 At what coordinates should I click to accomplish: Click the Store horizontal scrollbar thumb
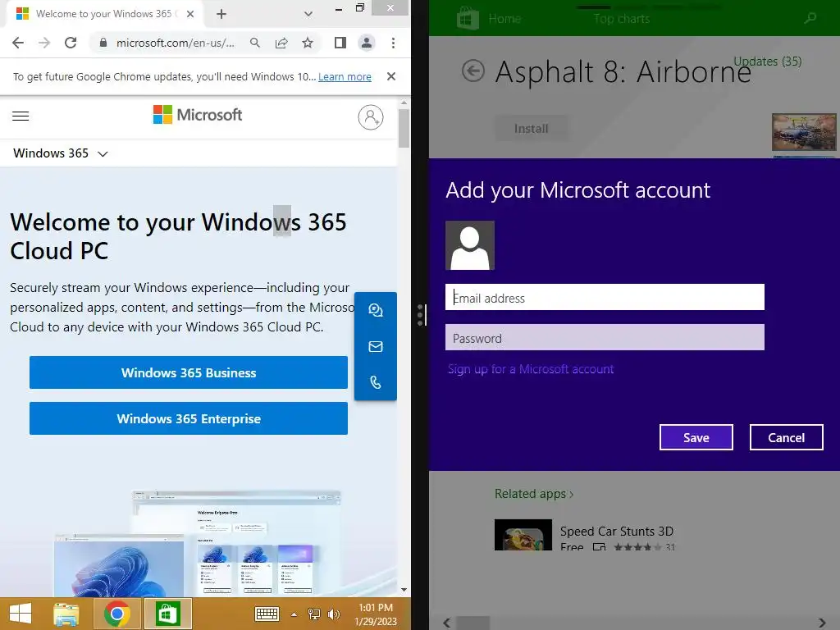coord(472,623)
